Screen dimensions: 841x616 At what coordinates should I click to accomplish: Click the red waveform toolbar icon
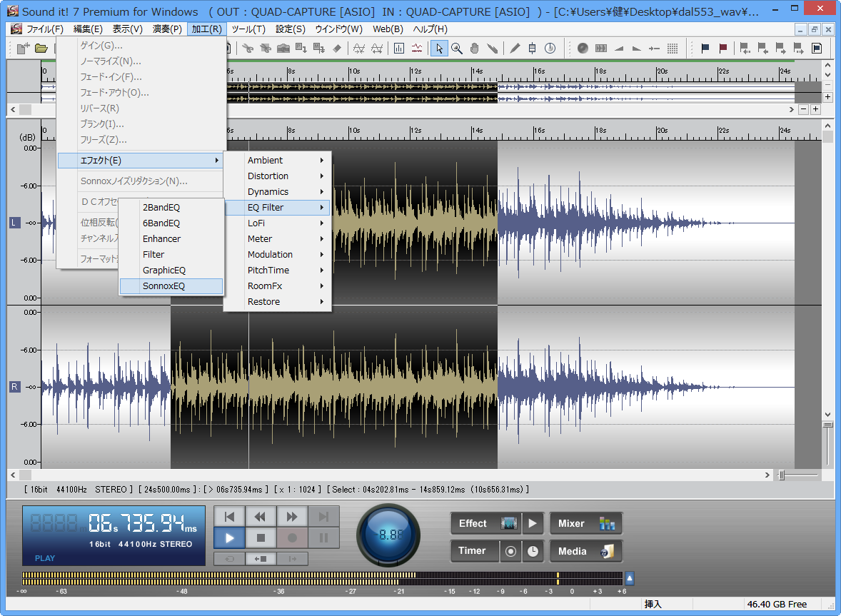(x=417, y=49)
